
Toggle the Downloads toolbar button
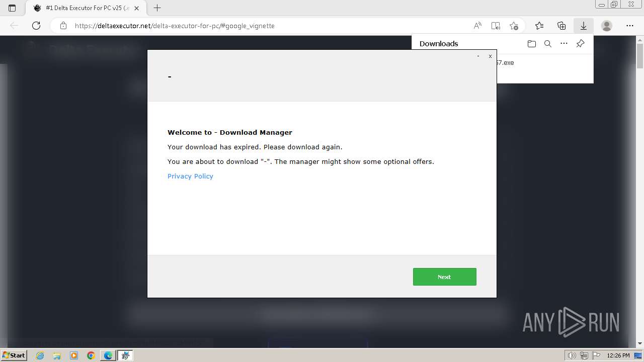[584, 26]
